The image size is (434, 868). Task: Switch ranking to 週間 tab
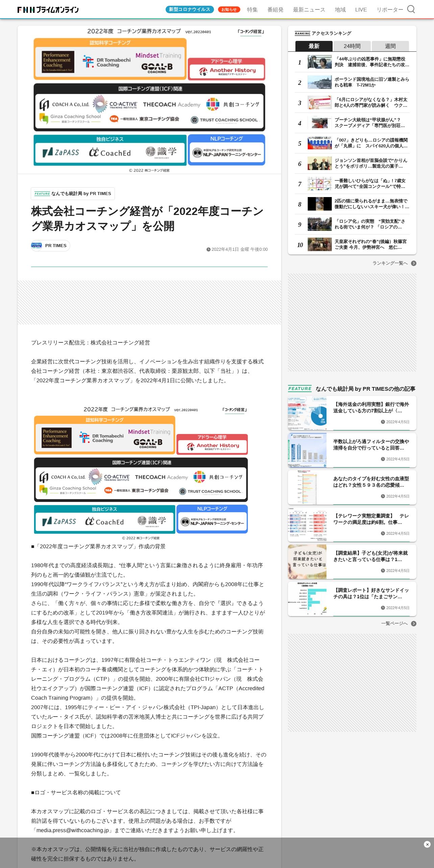point(390,46)
